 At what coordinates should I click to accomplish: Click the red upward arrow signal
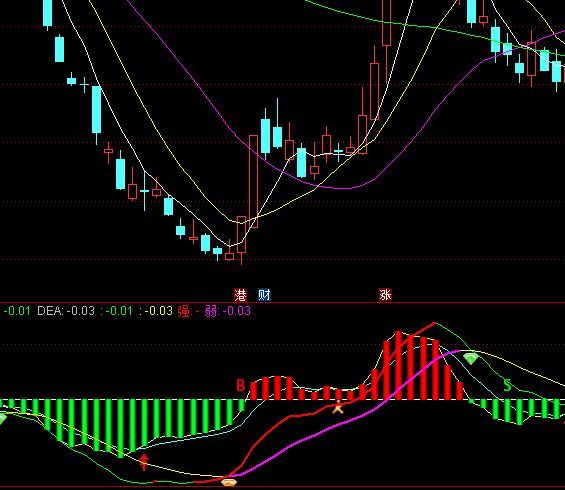pyautogui.click(x=144, y=462)
